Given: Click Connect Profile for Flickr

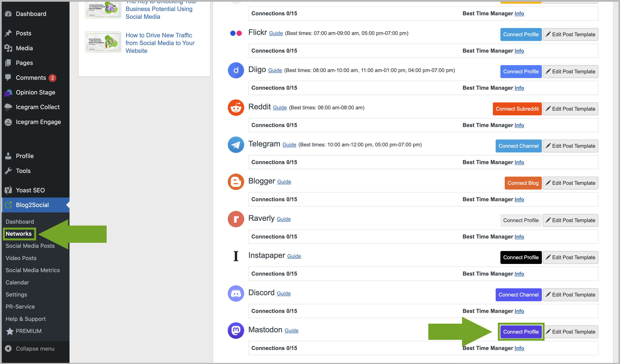Looking at the screenshot, I should click(521, 35).
